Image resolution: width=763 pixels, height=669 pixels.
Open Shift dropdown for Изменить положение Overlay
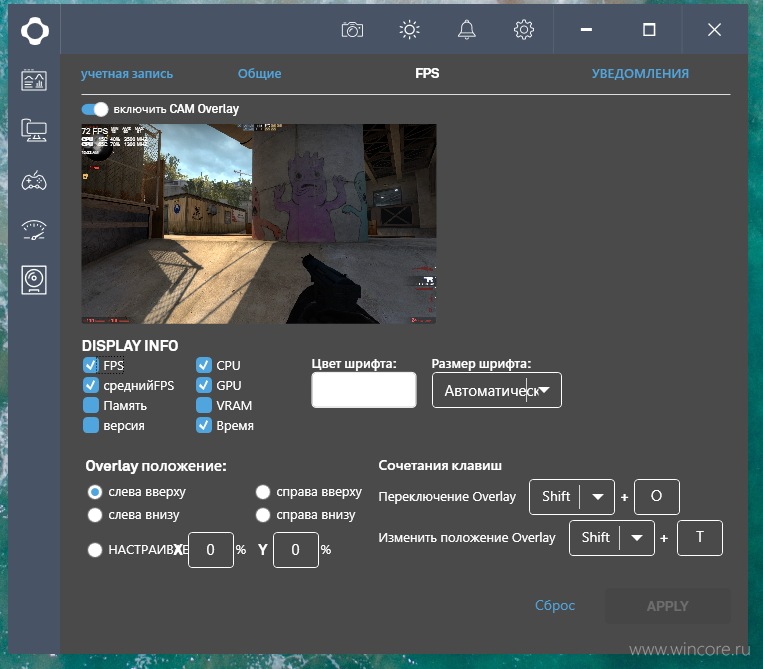click(612, 538)
